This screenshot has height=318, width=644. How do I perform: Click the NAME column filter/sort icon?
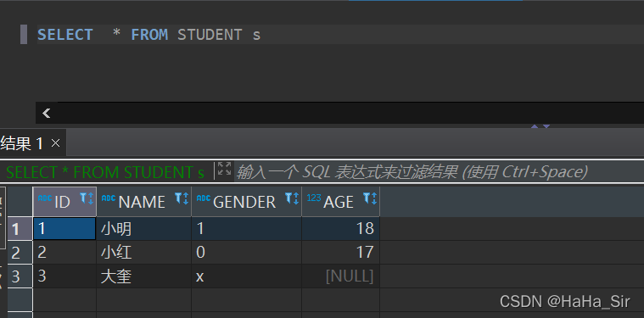click(182, 198)
